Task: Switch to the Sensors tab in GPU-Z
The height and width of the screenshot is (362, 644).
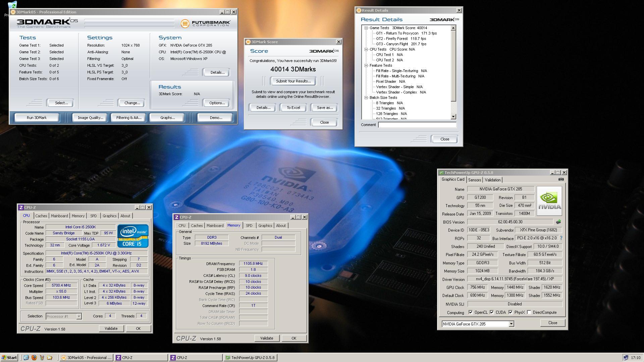Action: point(475,180)
